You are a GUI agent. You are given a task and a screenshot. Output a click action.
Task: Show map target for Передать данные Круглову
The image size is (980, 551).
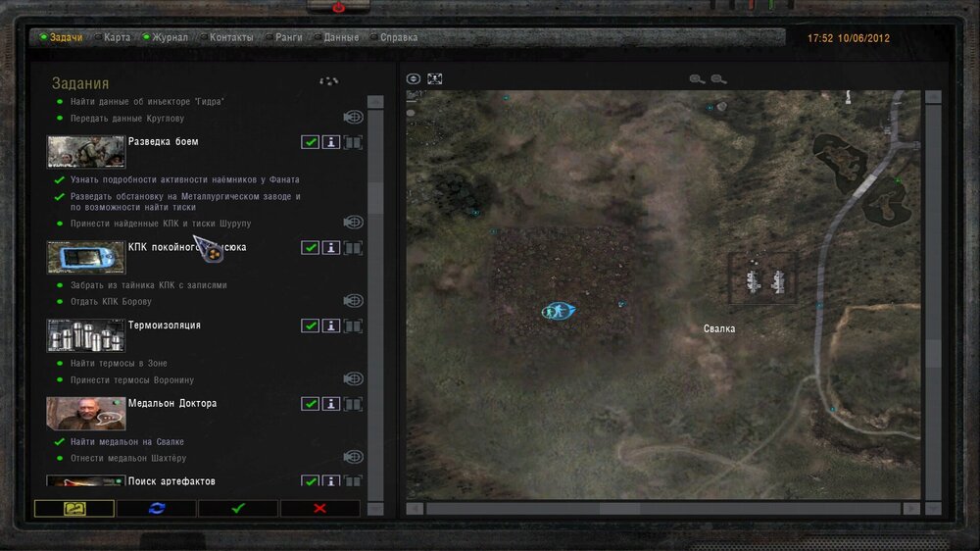353,117
